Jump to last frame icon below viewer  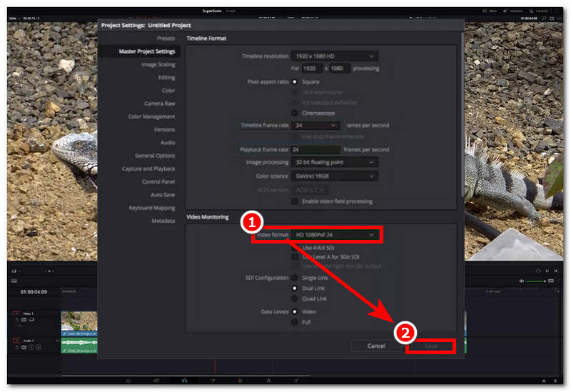click(556, 271)
